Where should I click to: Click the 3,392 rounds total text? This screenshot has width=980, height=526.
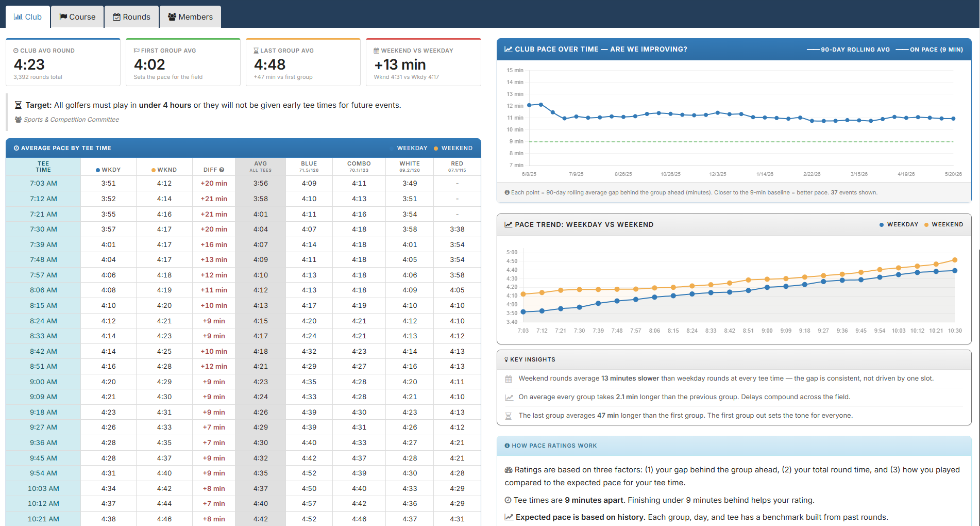[38, 77]
